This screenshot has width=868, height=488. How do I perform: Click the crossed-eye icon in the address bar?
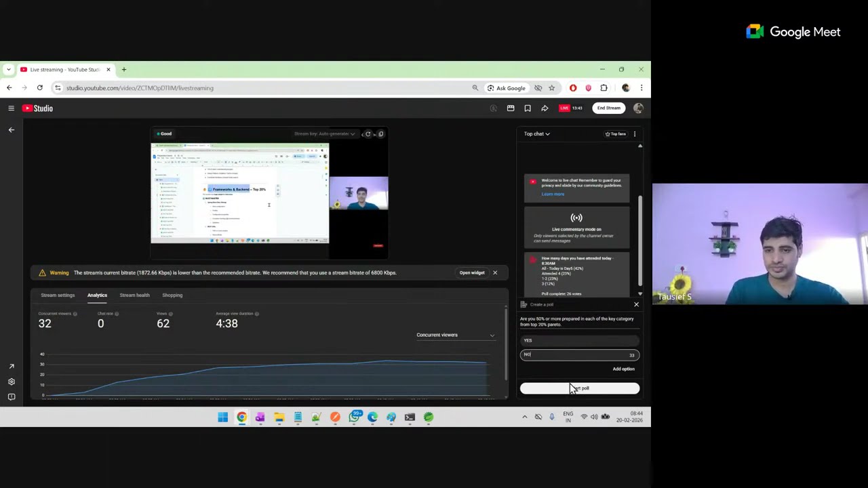tap(538, 87)
